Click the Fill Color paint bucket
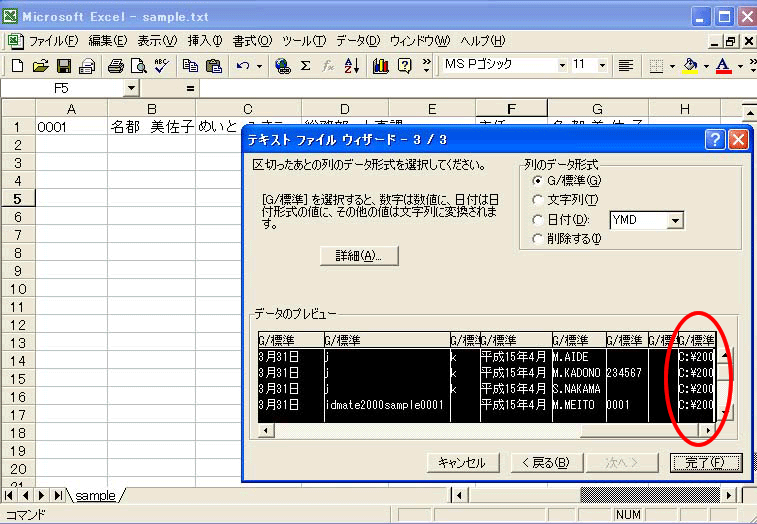Viewport: 757px width, 524px height. click(690, 65)
